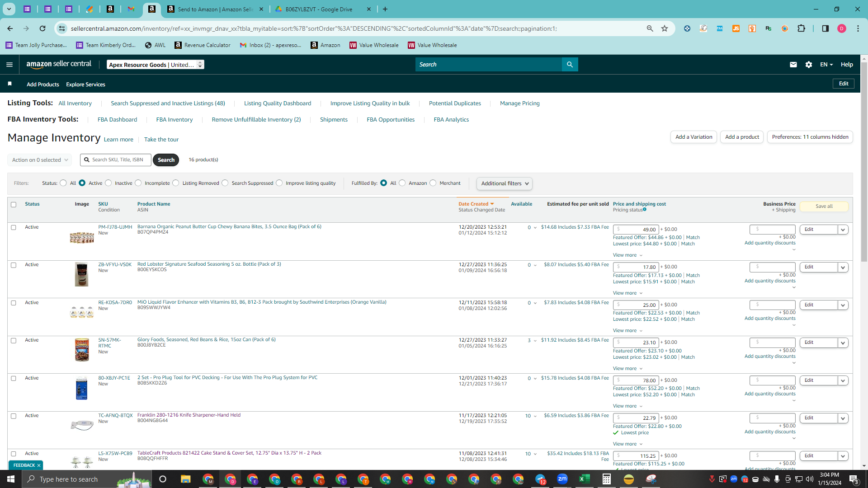Image resolution: width=868 pixels, height=488 pixels.
Task: Open Zoom from the taskbar
Action: click(x=562, y=479)
